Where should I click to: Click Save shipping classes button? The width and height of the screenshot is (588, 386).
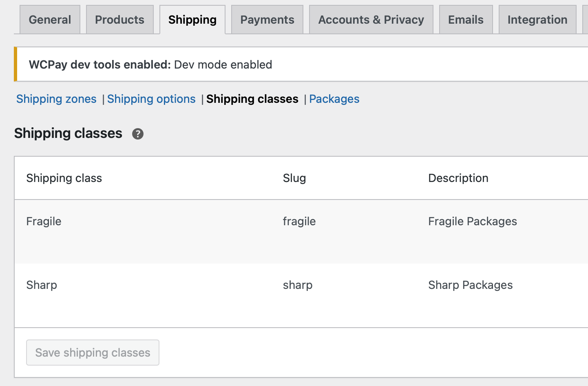pyautogui.click(x=93, y=353)
